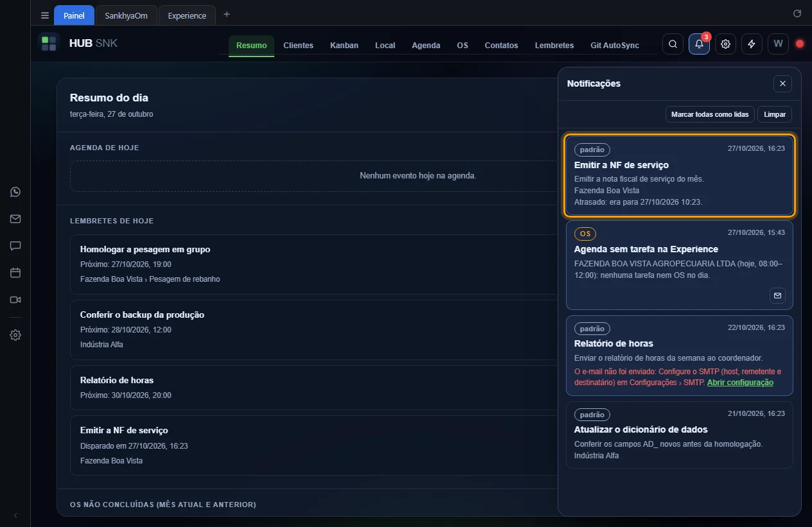
Task: Add a new tab with the plus icon
Action: pos(226,15)
